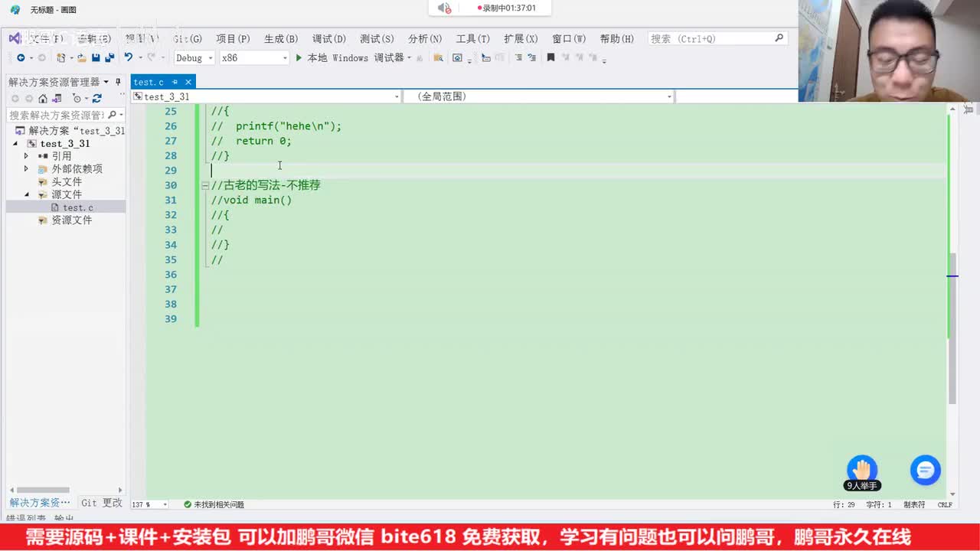This screenshot has height=551, width=980.
Task: Click the raised hand icon
Action: click(862, 468)
